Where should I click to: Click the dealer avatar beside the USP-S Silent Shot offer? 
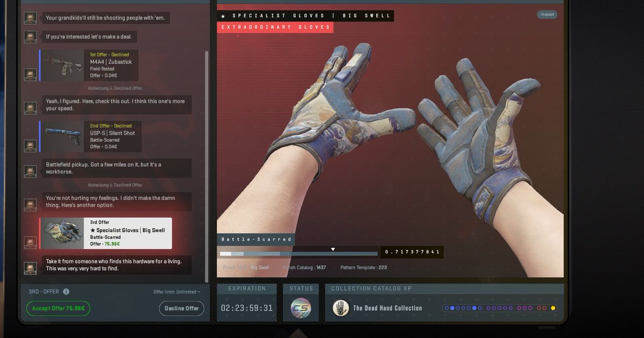click(31, 146)
